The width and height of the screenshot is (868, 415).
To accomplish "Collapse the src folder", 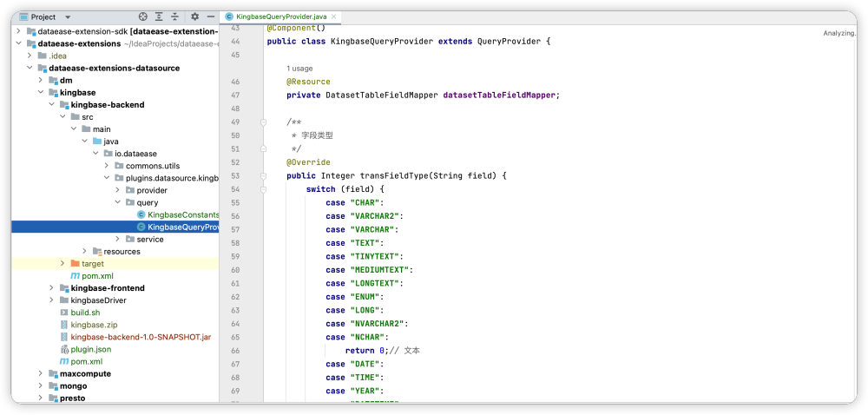I will pos(62,116).
